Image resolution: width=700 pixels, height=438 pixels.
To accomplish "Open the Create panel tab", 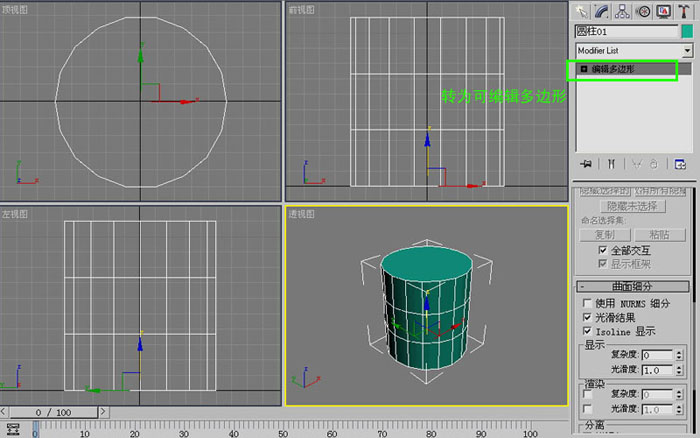I will click(x=582, y=11).
